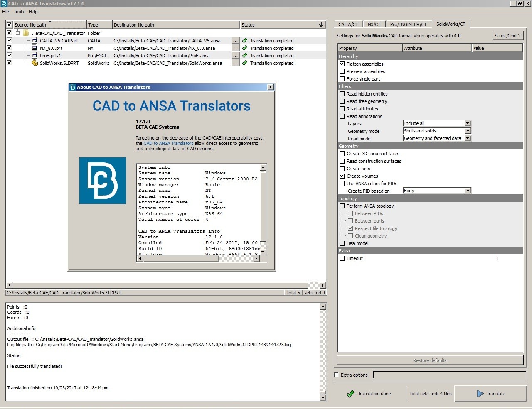Click the BETA CAE logo in About dialog
Image resolution: width=532 pixels, height=409 pixels.
(103, 181)
